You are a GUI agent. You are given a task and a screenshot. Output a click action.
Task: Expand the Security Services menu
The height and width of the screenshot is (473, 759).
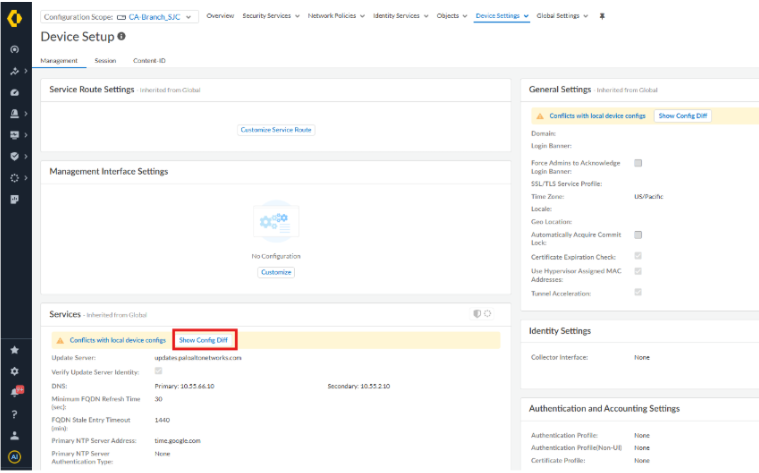point(271,16)
